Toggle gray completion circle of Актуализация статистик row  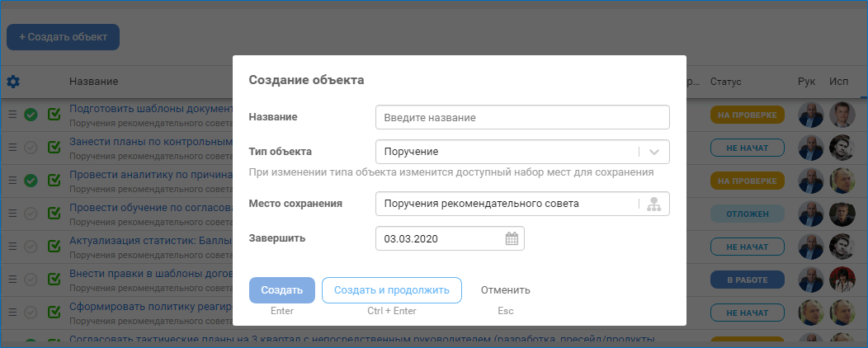[31, 247]
